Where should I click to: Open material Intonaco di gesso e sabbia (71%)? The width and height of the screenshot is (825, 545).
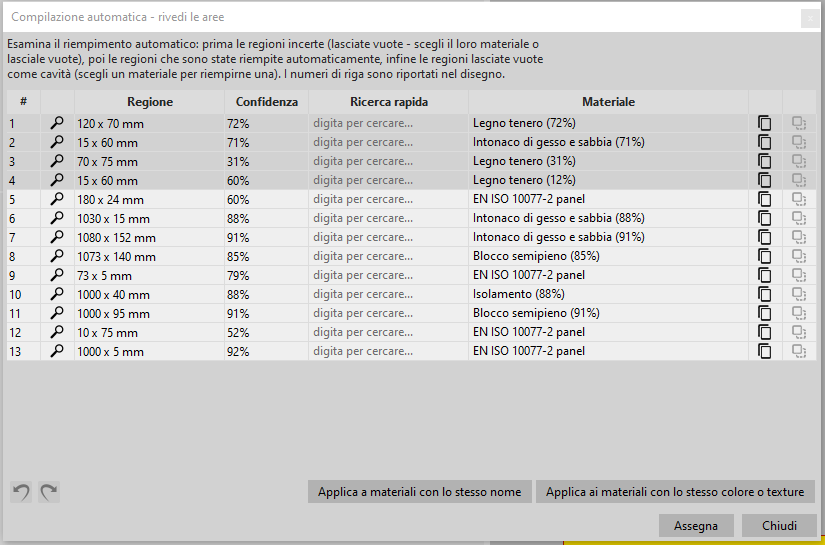click(x=608, y=142)
